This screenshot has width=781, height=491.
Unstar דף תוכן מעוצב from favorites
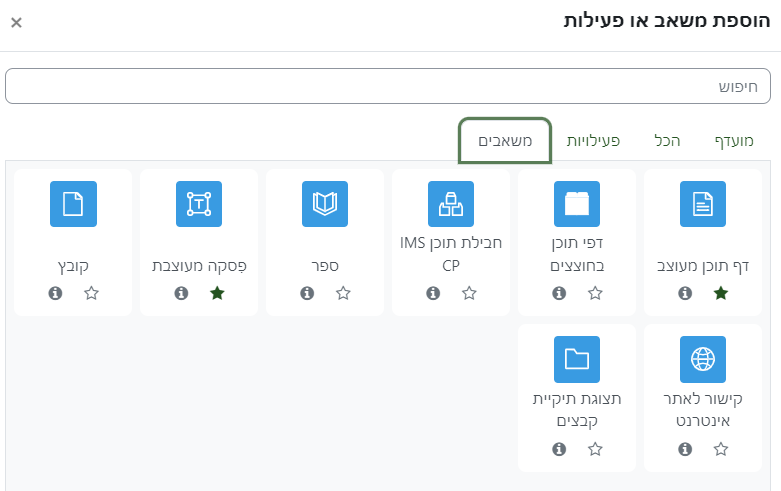tap(721, 293)
